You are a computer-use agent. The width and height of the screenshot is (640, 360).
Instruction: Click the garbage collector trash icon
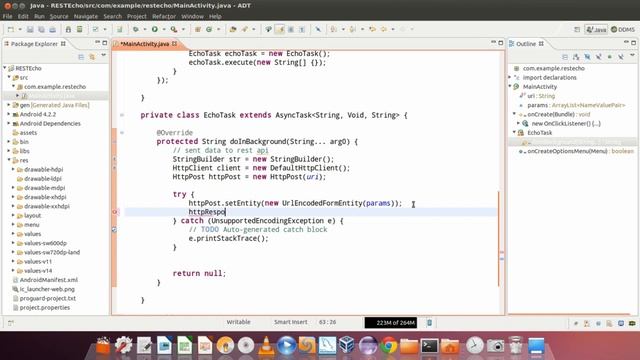[x=429, y=322]
